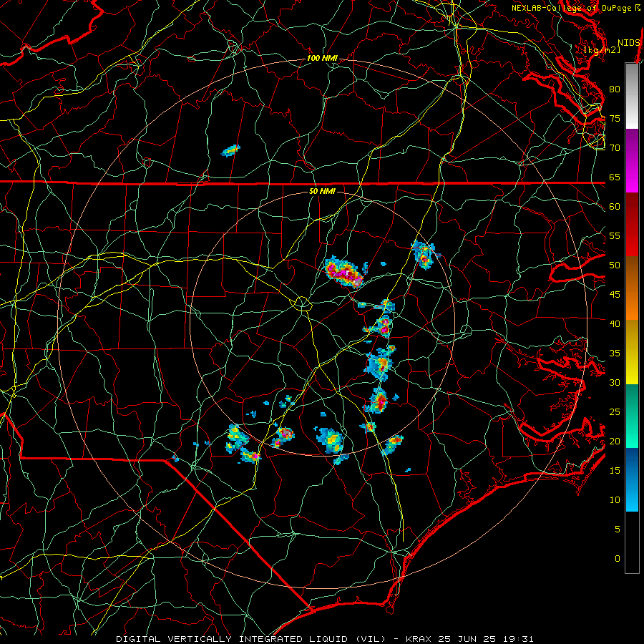The image size is (644, 644).
Task: Click the largest storm cell with the white core
Action: (346, 273)
